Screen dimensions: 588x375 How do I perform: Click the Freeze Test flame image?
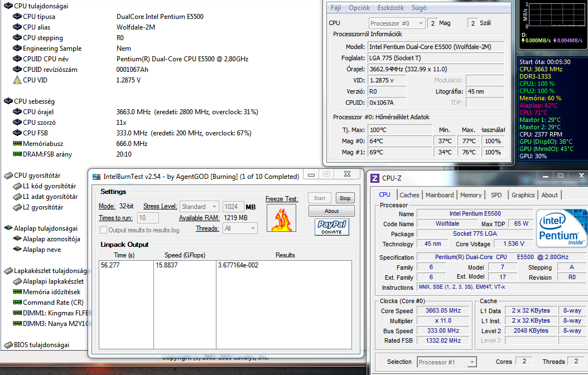pos(281,218)
